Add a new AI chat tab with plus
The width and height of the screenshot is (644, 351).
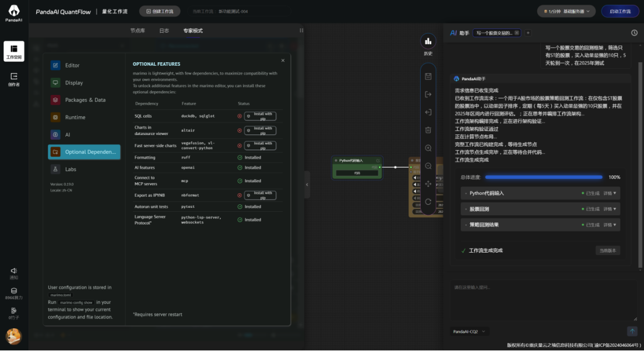[x=528, y=33]
